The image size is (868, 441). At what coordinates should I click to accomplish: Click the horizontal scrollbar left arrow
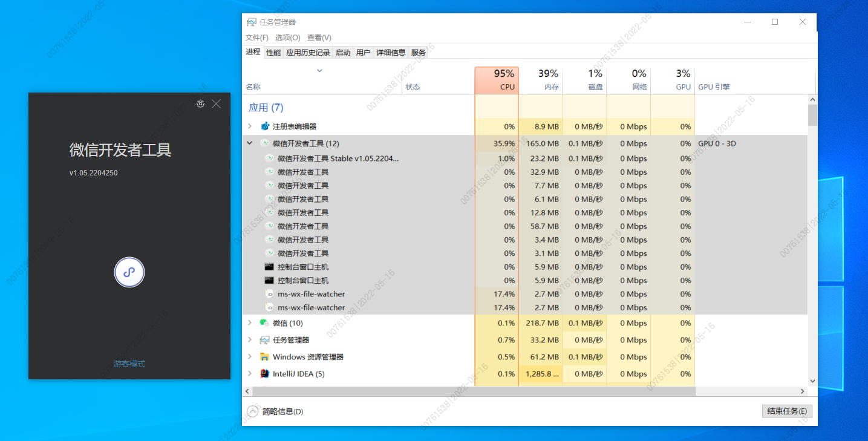pyautogui.click(x=247, y=391)
